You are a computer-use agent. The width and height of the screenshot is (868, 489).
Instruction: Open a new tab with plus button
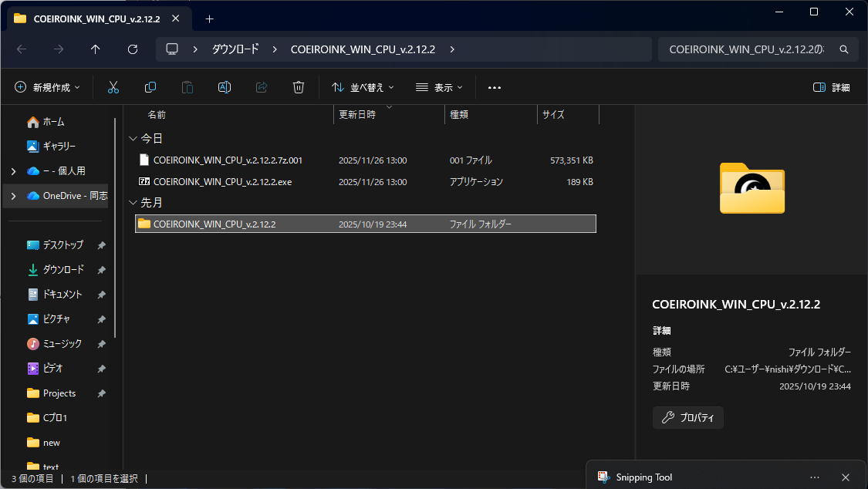click(x=209, y=19)
